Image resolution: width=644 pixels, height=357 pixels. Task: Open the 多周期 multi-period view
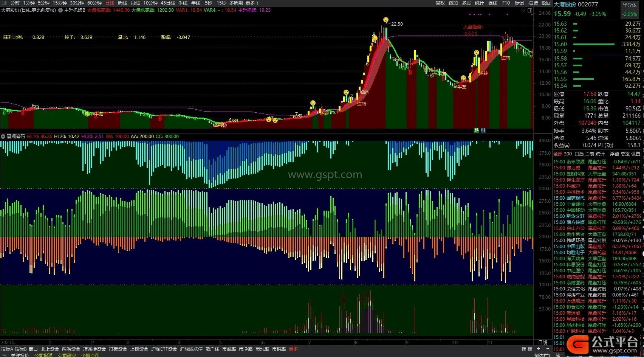pos(236,3)
